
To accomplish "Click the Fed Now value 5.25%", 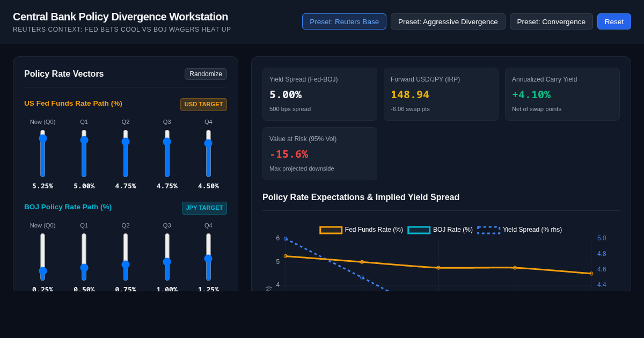I will coord(42,186).
